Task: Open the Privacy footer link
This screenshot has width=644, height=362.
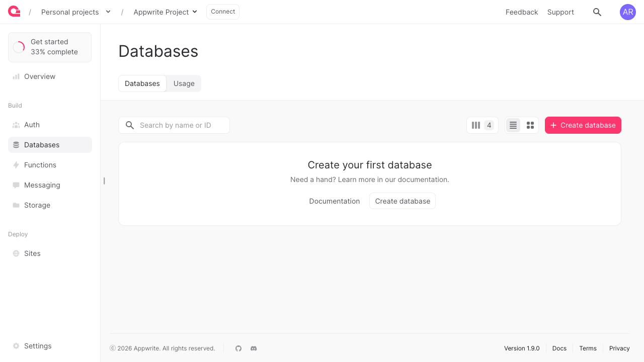Action: coord(619,348)
